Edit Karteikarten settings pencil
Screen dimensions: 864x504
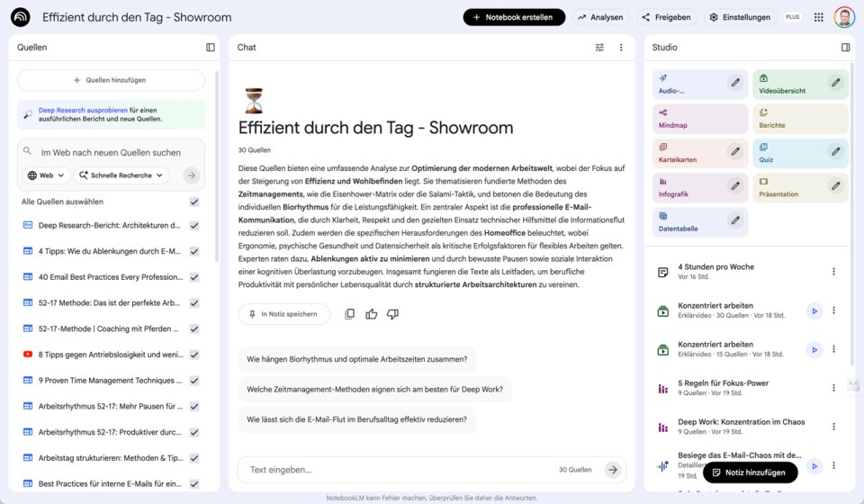[x=735, y=151]
